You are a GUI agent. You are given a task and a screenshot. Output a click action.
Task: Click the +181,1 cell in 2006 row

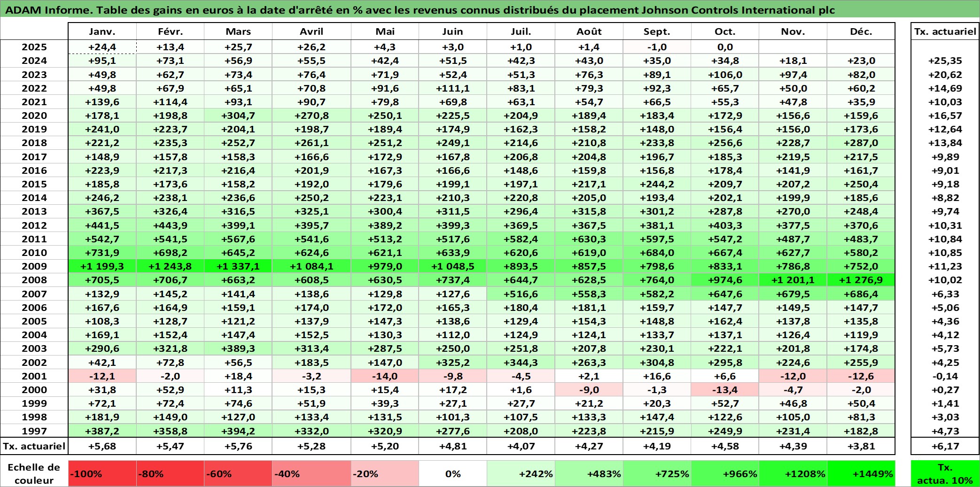(589, 308)
